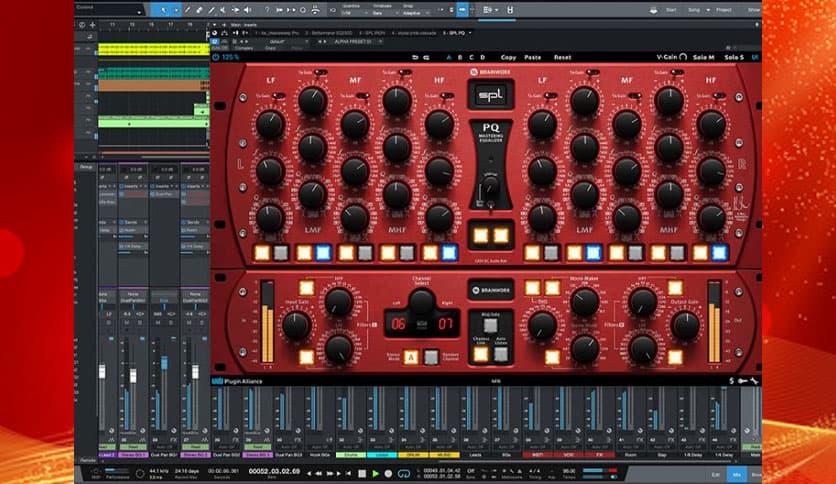Stop playback in the transport bar
The width and height of the screenshot is (836, 484).
click(x=362, y=473)
